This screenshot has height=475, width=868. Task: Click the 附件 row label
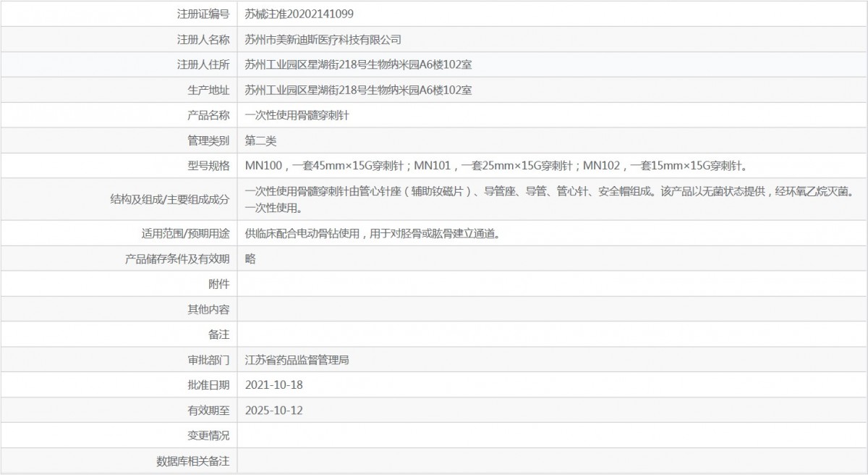pos(218,284)
